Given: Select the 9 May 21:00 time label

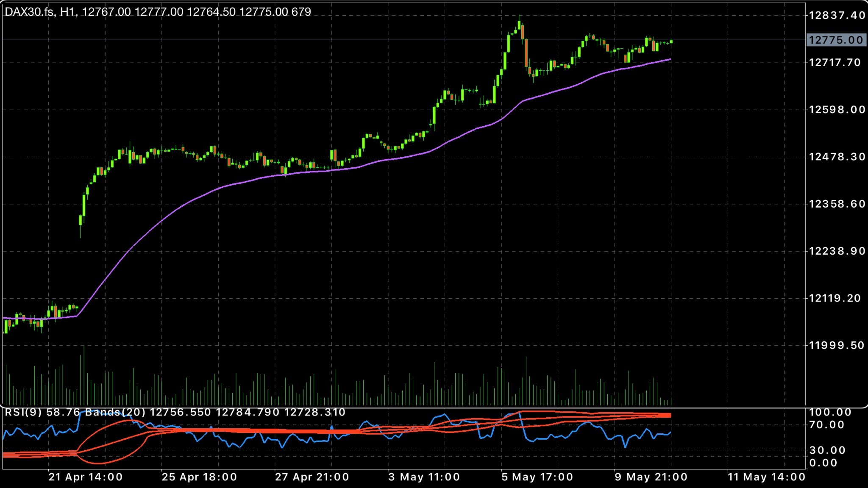Looking at the screenshot, I should click(651, 477).
